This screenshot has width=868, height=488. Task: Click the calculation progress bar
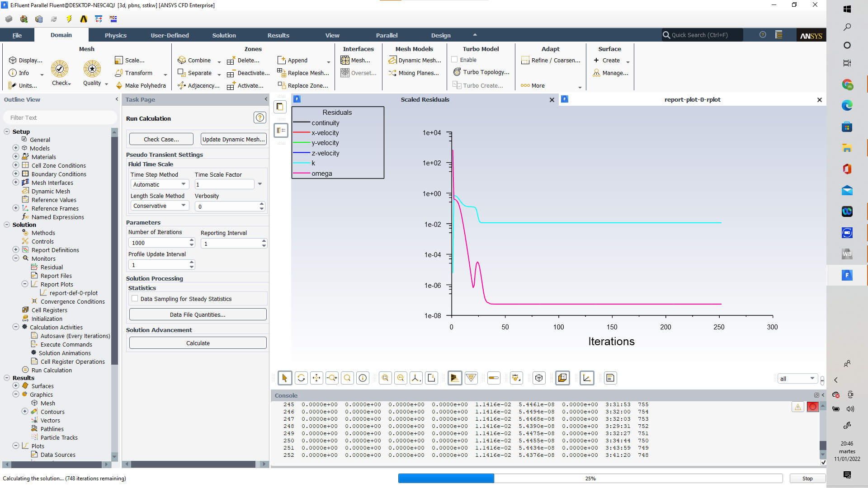[x=590, y=479]
